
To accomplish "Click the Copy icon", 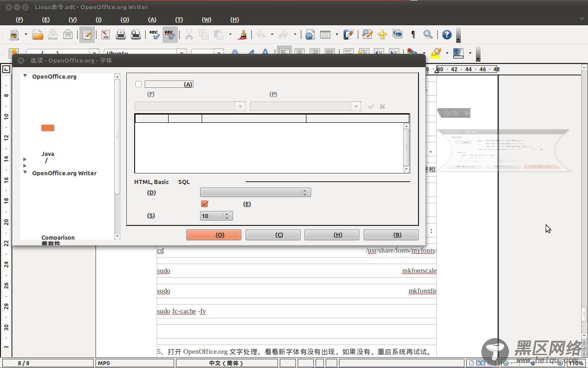I will click(204, 34).
